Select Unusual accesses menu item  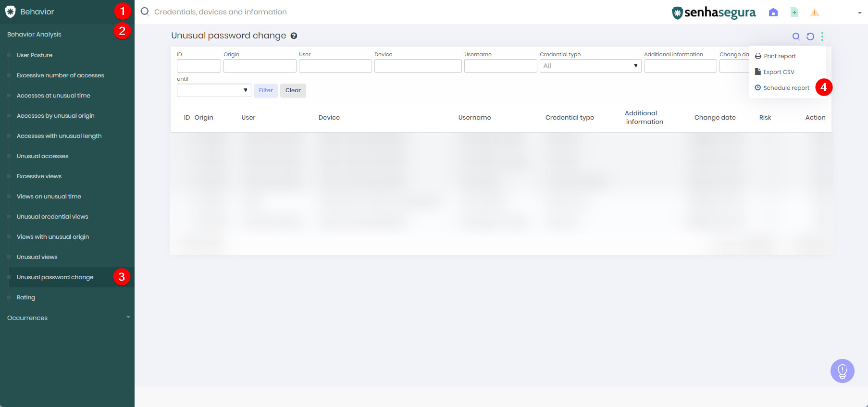[x=43, y=156]
